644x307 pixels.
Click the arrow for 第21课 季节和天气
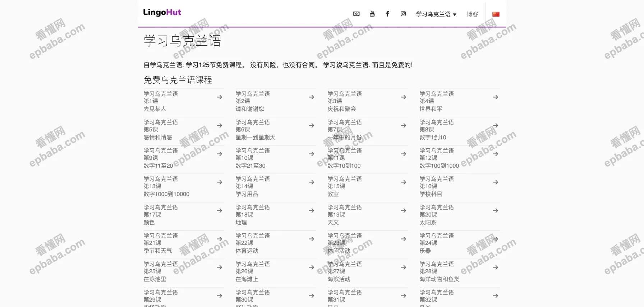(220, 239)
